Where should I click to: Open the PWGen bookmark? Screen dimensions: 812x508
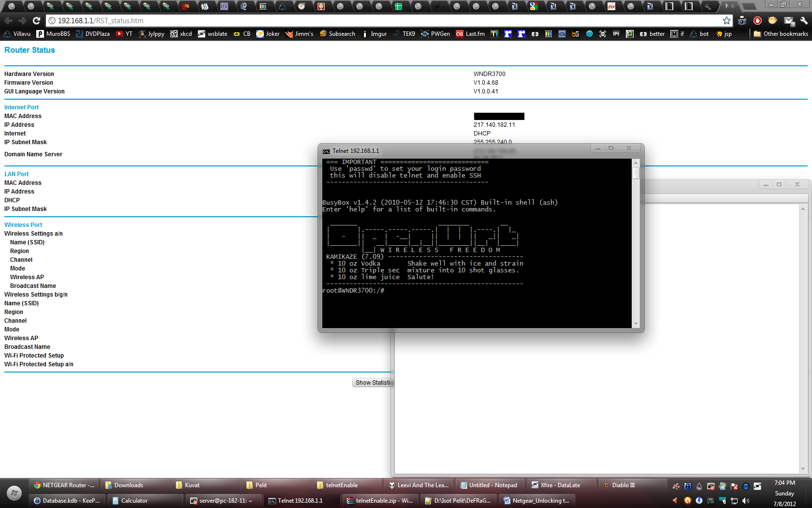(435, 34)
